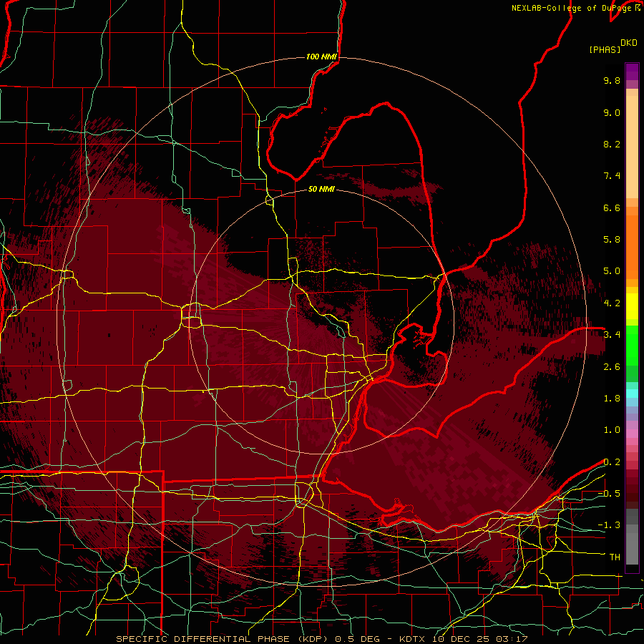Click the 0.2 scale value
Screen dimensions: 644x644
point(612,462)
